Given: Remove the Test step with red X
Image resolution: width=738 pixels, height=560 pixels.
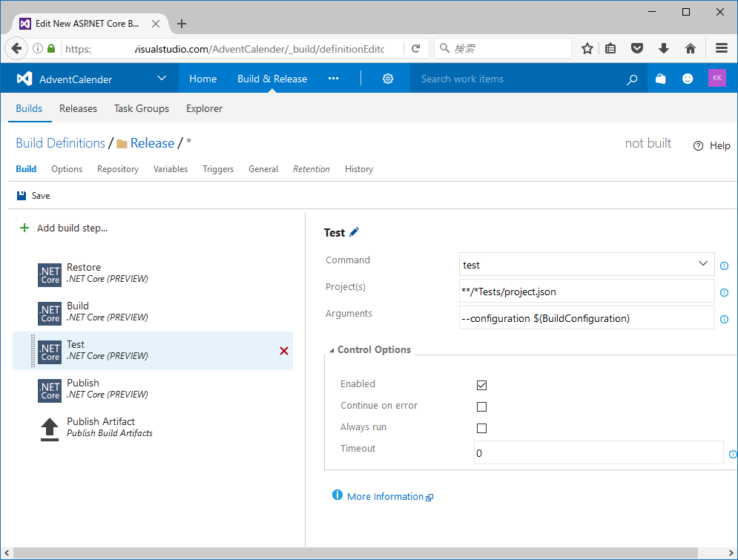Looking at the screenshot, I should click(284, 351).
